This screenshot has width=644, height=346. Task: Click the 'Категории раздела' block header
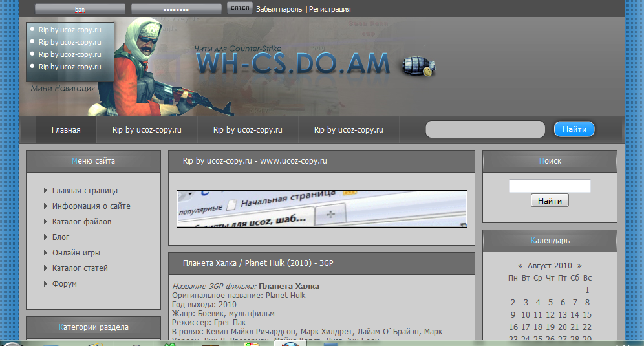coord(93,327)
